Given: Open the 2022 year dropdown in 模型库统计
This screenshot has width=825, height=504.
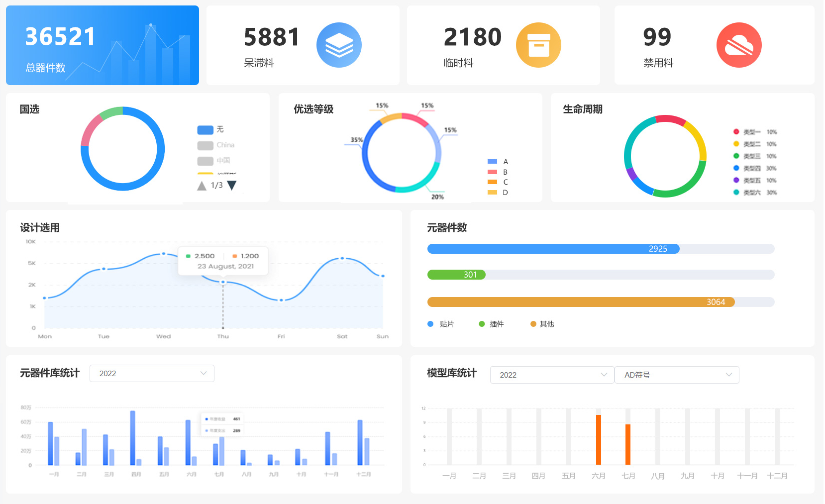Looking at the screenshot, I should pyautogui.click(x=552, y=375).
